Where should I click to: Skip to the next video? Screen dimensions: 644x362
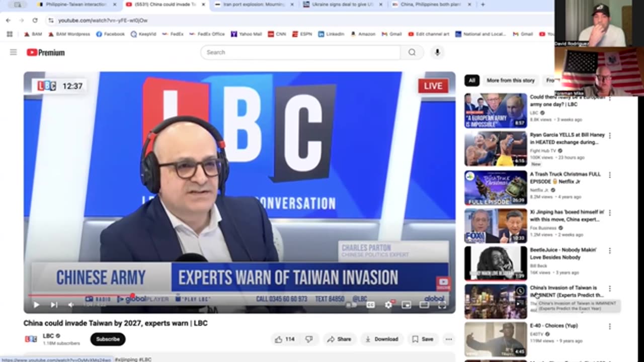(x=54, y=305)
